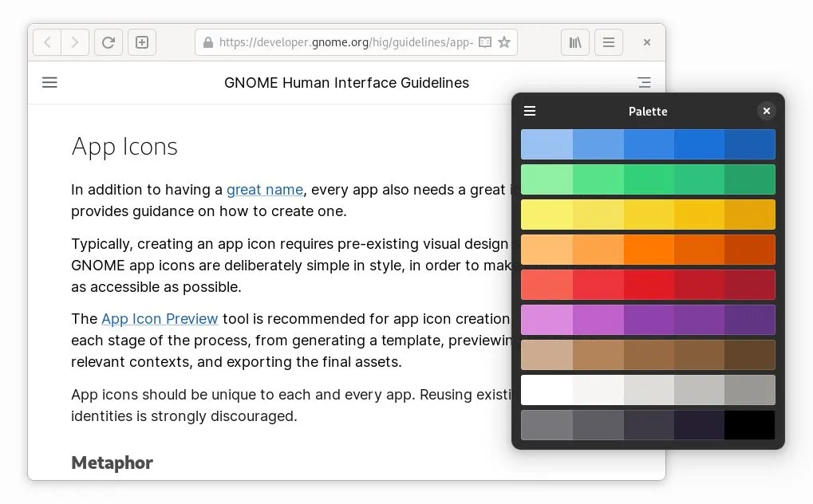Image resolution: width=813 pixels, height=504 pixels.
Task: Follow the "great name" link
Action: (265, 190)
